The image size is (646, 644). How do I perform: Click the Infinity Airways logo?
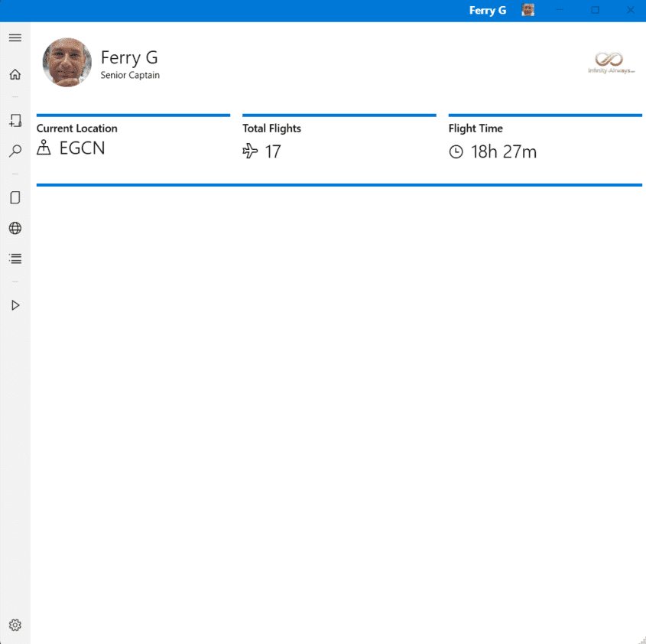pyautogui.click(x=612, y=63)
